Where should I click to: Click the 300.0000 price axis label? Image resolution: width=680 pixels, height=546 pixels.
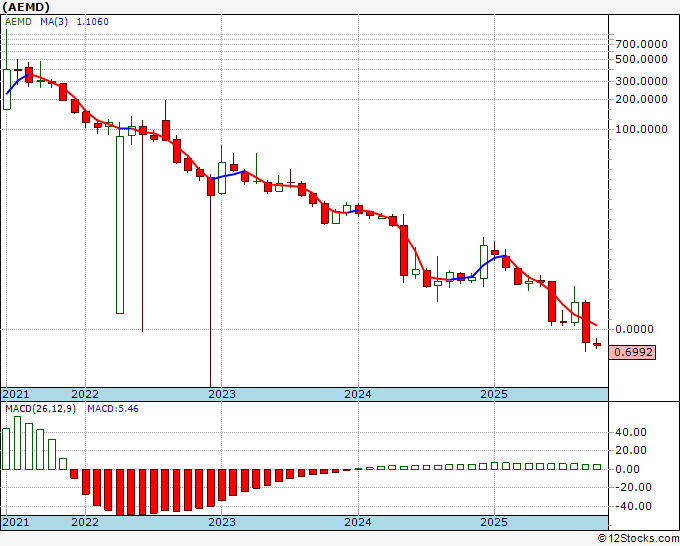(641, 81)
